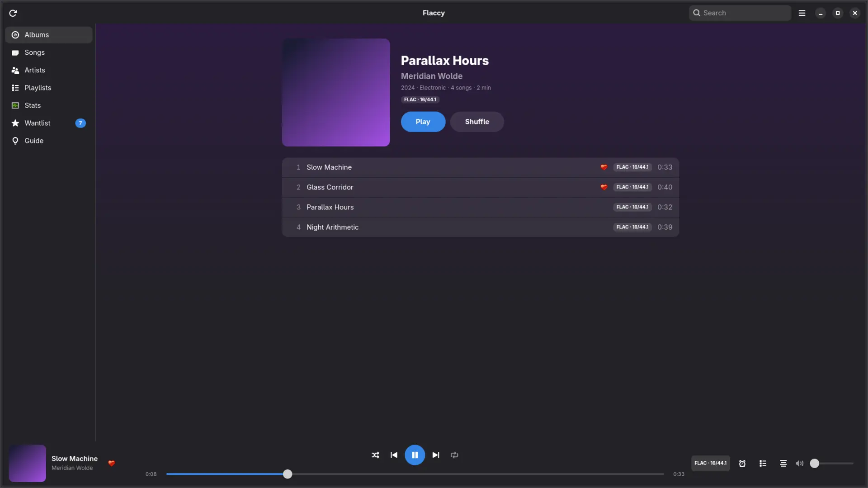Skip to previous track
Image resolution: width=868 pixels, height=488 pixels.
[x=394, y=455]
